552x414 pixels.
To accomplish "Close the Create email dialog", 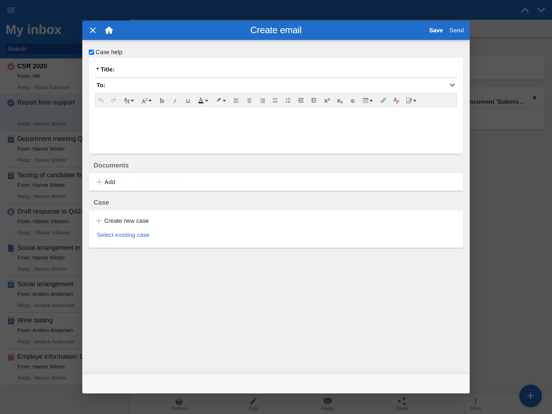I will 93,30.
